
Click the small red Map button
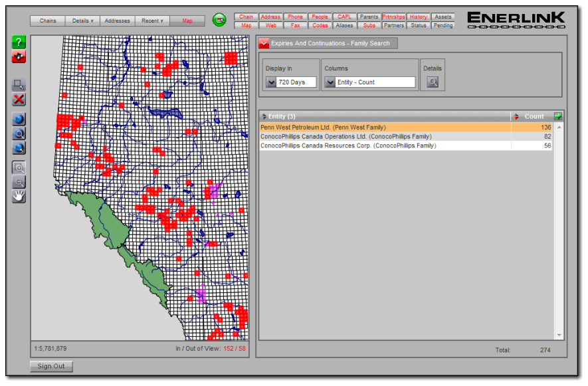point(246,25)
